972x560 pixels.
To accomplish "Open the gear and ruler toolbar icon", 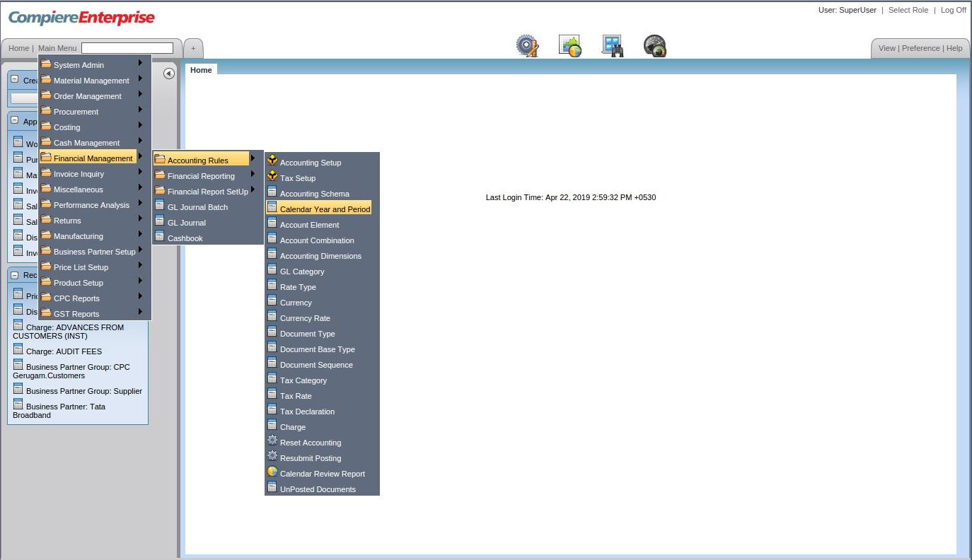I will [527, 46].
